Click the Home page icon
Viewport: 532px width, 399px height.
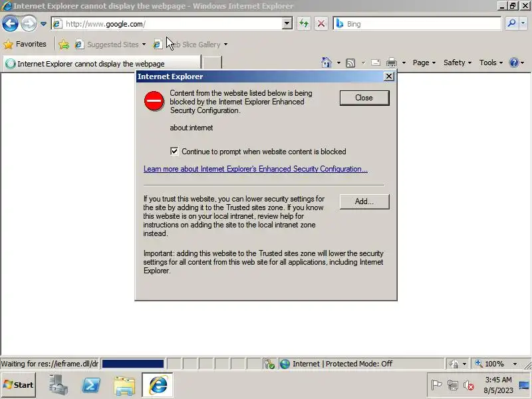point(326,63)
